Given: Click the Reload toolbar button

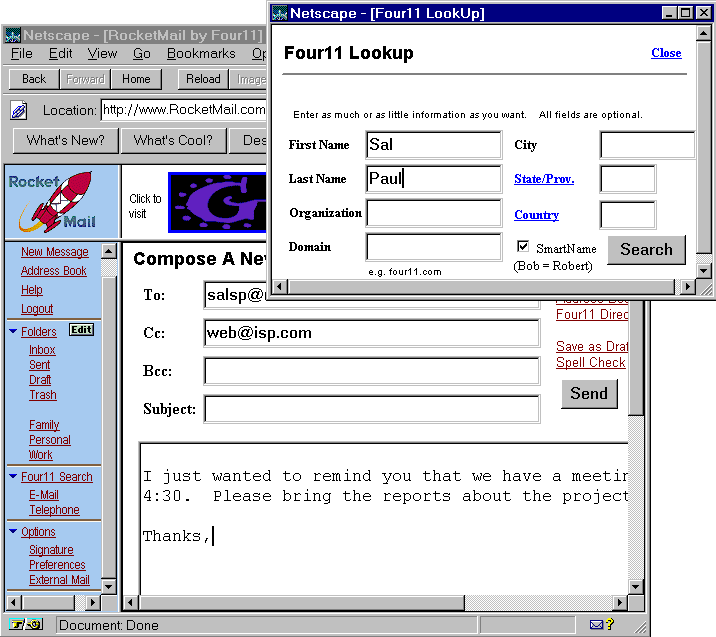Looking at the screenshot, I should 203,79.
